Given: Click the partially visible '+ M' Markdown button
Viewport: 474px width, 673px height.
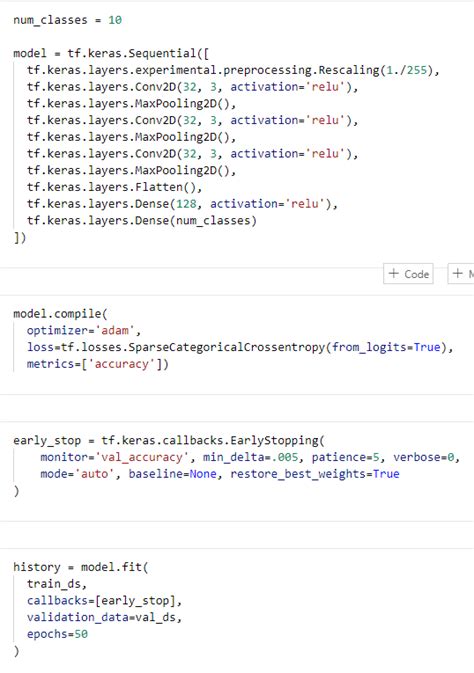Looking at the screenshot, I should [x=461, y=274].
